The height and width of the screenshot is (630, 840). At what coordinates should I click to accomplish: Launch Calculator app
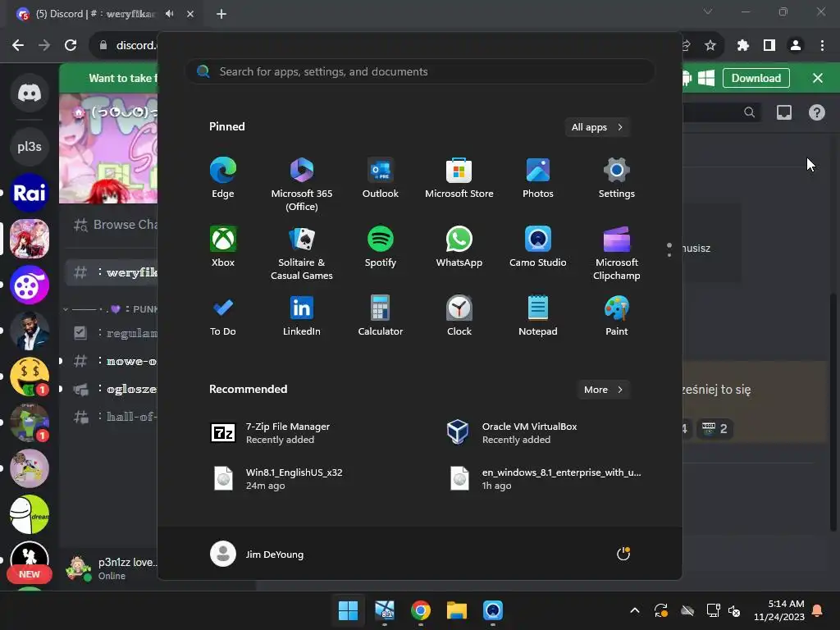point(381,316)
